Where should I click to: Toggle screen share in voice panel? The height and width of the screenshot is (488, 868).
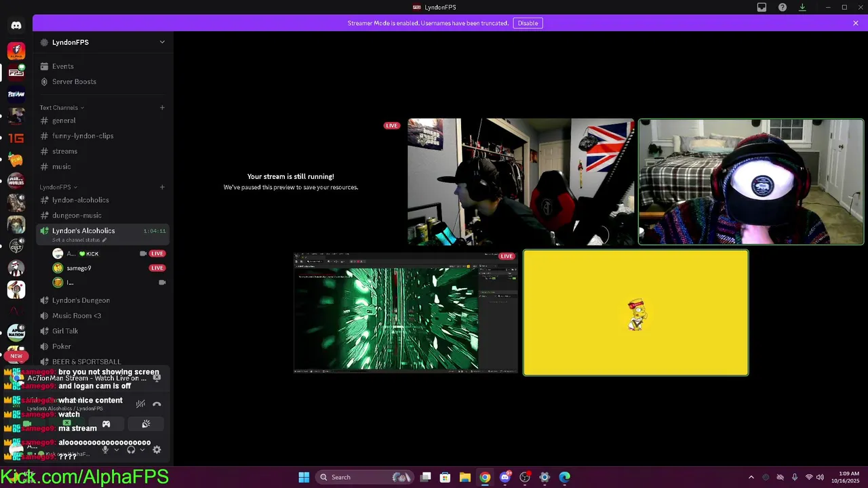[x=66, y=424]
